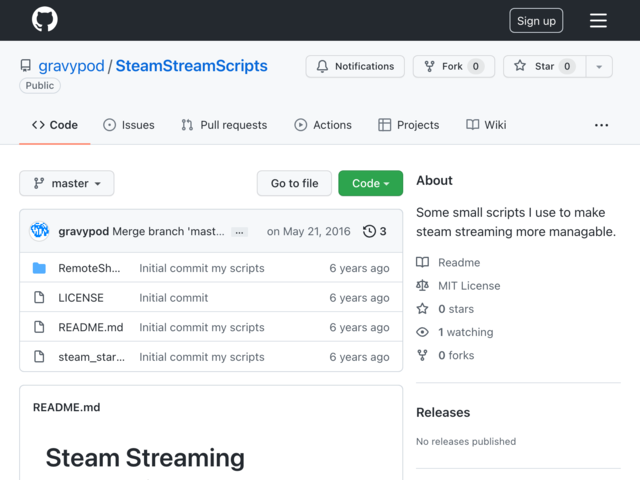
Task: Click the Public visibility badge
Action: (x=40, y=86)
